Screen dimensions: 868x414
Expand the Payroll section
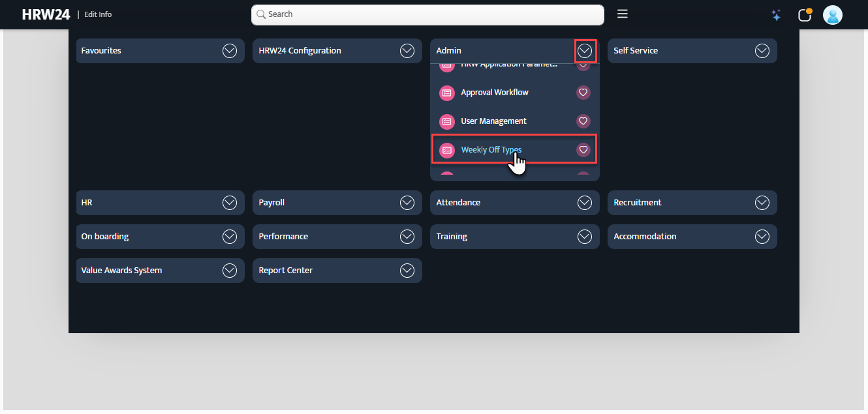click(x=407, y=203)
